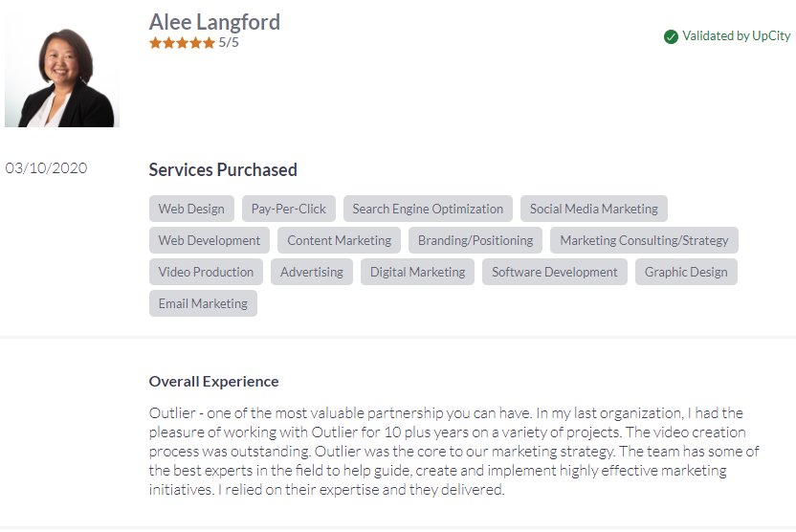Viewport: 796px width, 532px height.
Task: Select the Video Production tag
Action: (206, 272)
